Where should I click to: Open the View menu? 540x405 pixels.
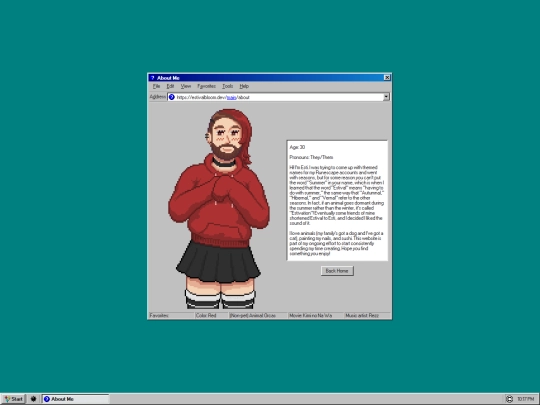(186, 86)
